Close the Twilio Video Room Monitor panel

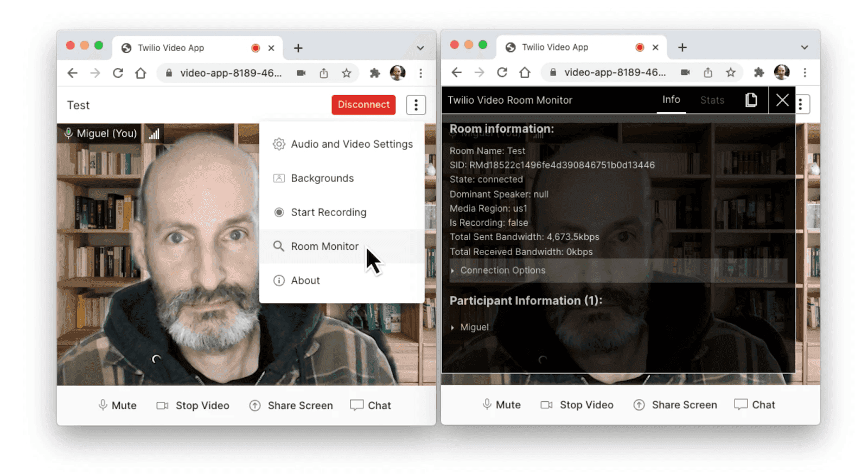pyautogui.click(x=782, y=100)
